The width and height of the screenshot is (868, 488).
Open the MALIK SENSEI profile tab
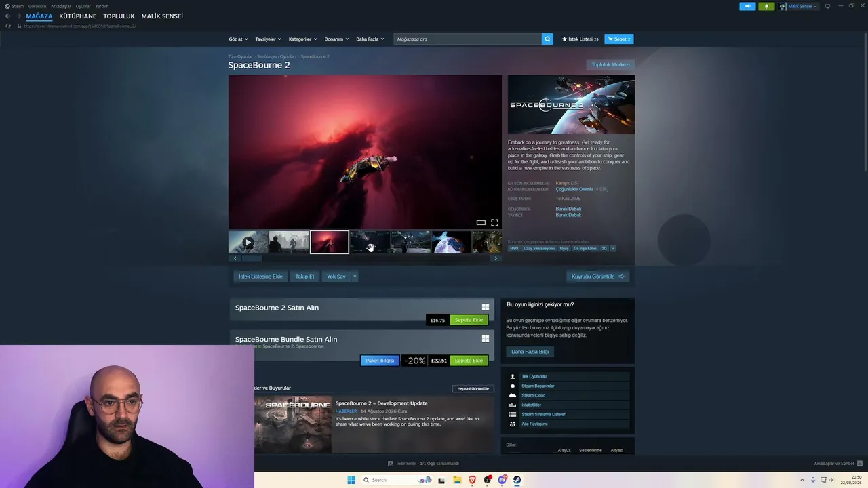(x=162, y=16)
